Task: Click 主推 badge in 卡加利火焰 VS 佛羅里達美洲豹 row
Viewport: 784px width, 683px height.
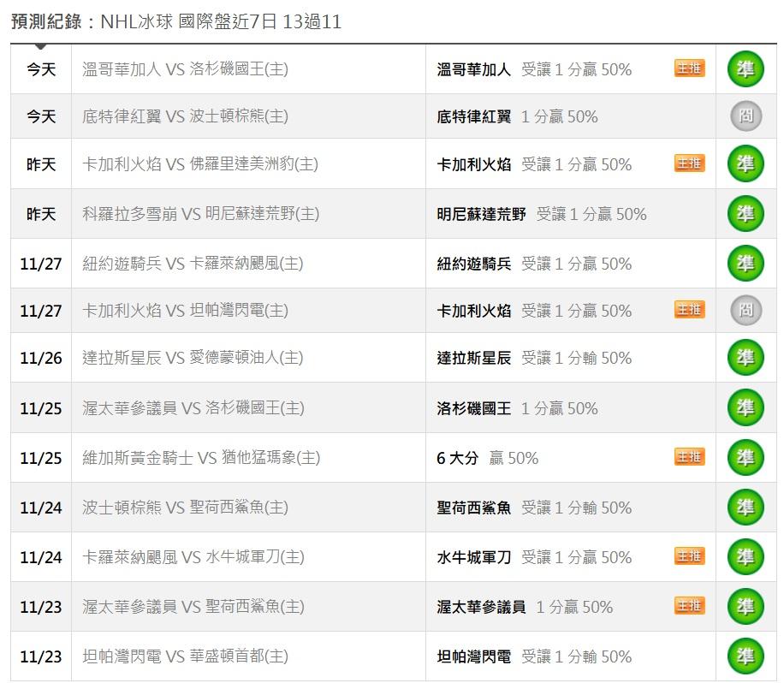Action: (x=690, y=163)
